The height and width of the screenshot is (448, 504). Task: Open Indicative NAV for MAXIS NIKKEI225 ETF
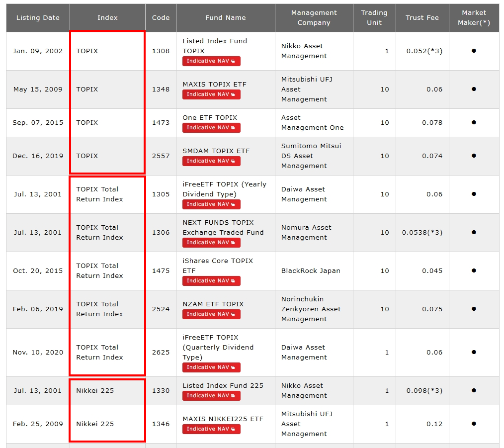pyautogui.click(x=211, y=429)
